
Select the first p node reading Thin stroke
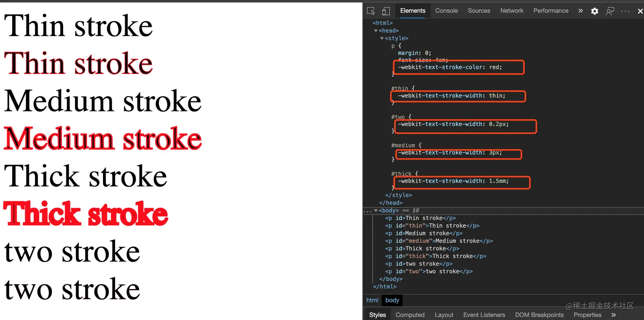[420, 218]
